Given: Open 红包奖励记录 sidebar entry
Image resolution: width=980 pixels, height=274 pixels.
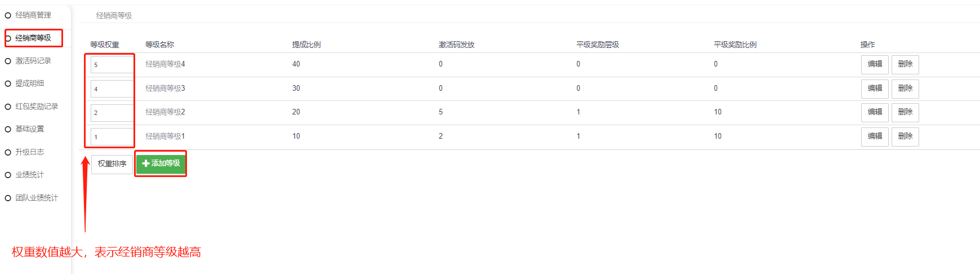Looking at the screenshot, I should tap(36, 107).
